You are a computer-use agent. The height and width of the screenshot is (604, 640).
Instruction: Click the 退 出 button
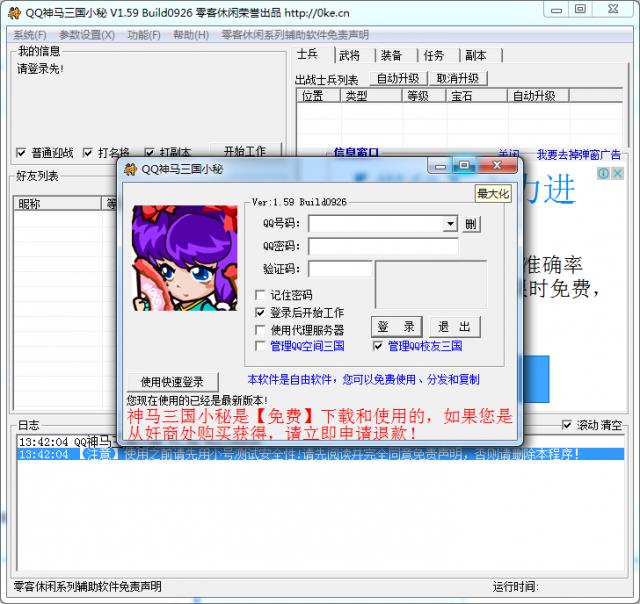point(455,327)
